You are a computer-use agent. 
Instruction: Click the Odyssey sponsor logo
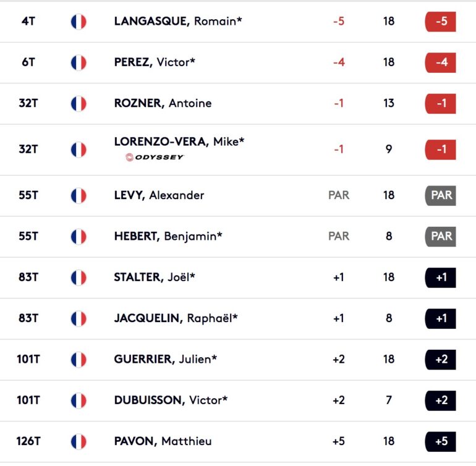[x=155, y=157]
